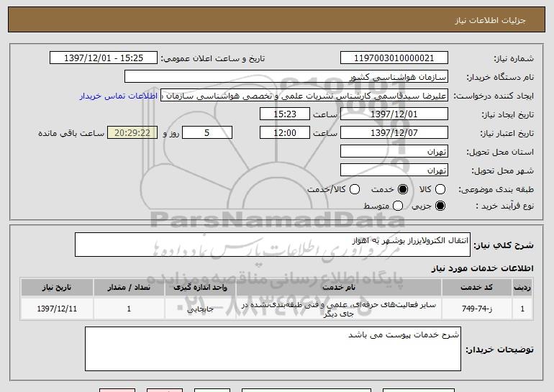
Task: Click the واحد اندازه گیری column header
Action: (200, 288)
